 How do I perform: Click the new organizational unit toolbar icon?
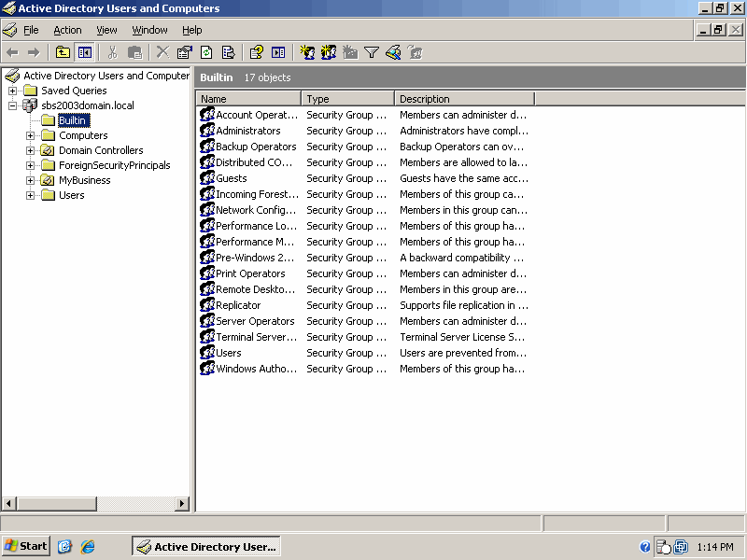pos(350,52)
